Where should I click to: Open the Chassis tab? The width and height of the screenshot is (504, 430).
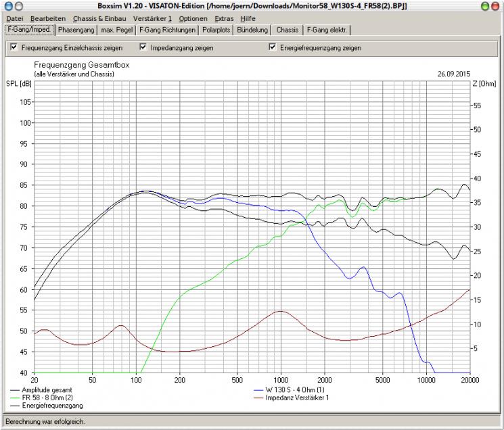288,30
